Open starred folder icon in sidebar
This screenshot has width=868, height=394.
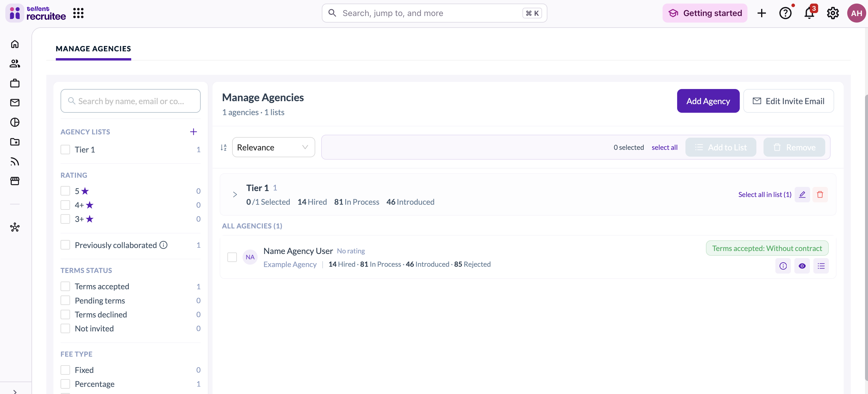pos(15,142)
